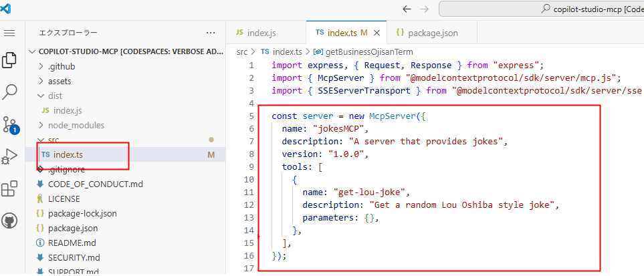
Task: Open CODE_OF_CONDUCT.md file
Action: tap(126, 184)
